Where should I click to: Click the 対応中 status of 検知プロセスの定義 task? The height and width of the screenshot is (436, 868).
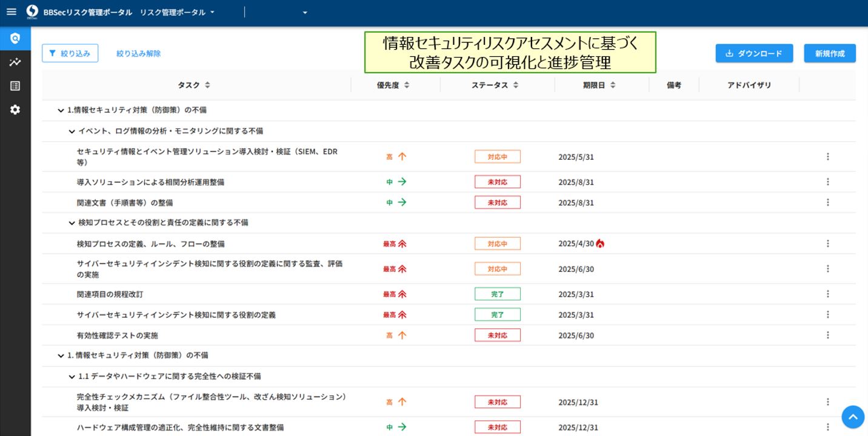[497, 244]
